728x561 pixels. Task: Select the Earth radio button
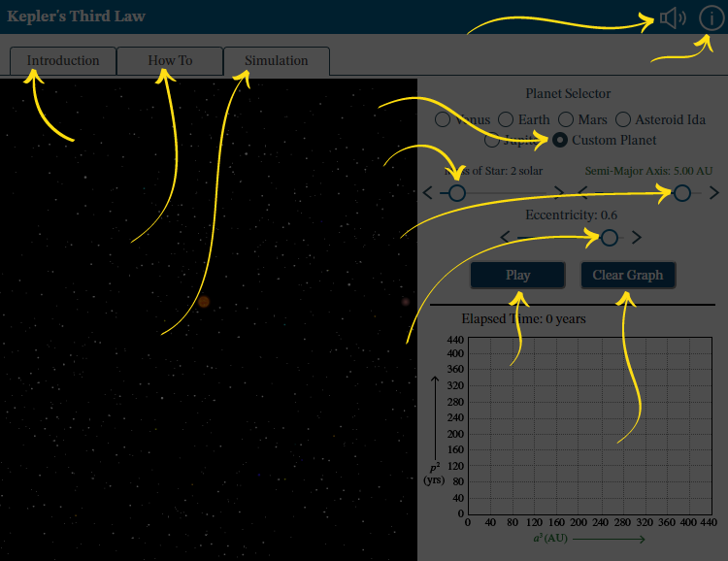506,119
